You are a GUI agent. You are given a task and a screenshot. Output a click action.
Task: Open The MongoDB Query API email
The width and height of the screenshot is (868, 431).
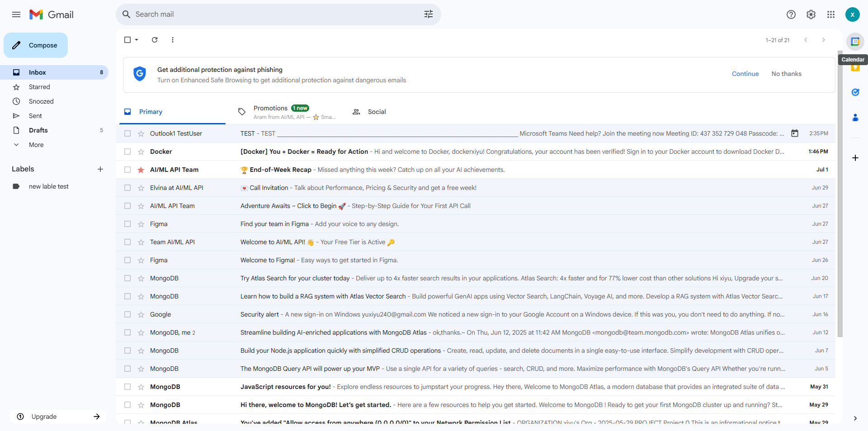[476, 369]
